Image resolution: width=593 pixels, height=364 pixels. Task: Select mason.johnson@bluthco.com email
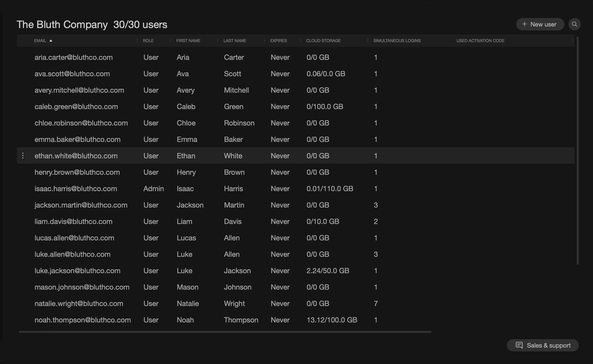pyautogui.click(x=82, y=287)
